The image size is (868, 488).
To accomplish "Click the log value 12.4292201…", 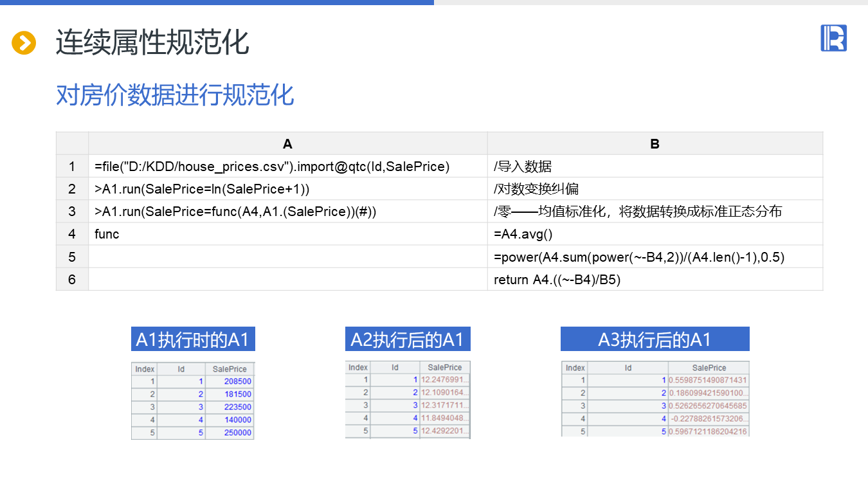I will coord(444,431).
